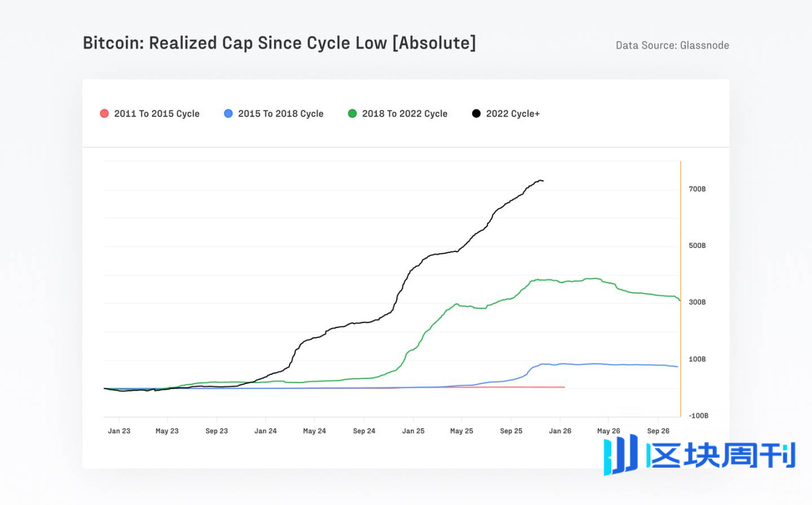Click the 区块周刊 watermark text

tap(722, 455)
